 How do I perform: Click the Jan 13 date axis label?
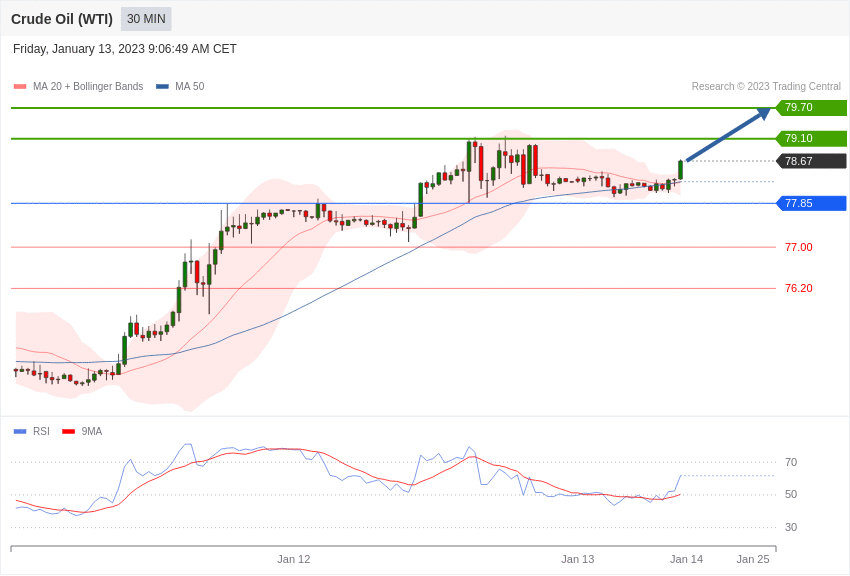[577, 559]
